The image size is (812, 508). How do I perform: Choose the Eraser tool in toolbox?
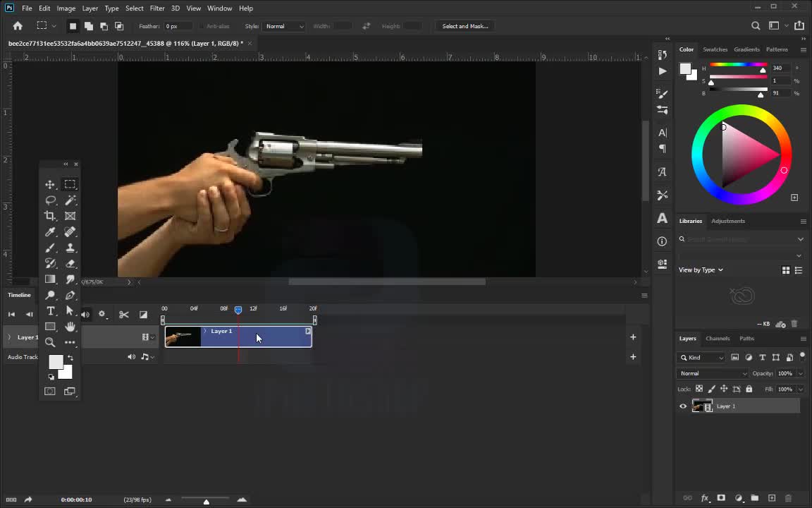[x=70, y=263]
